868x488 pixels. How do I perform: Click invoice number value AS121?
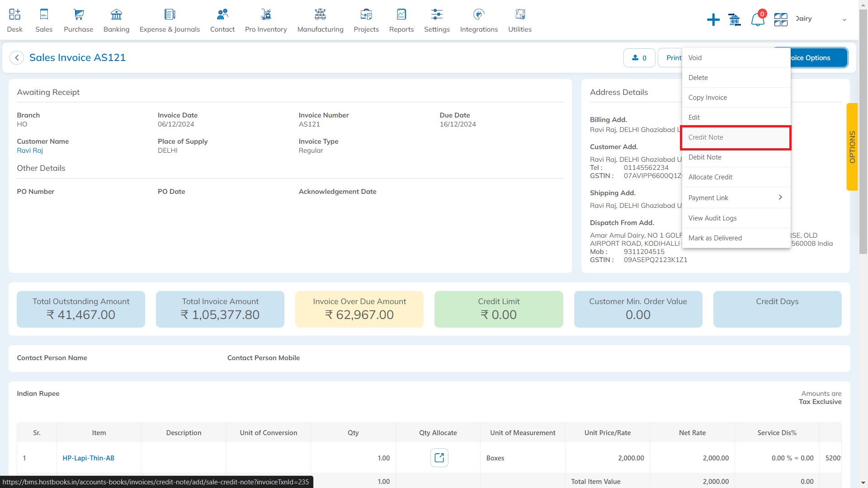[309, 124]
